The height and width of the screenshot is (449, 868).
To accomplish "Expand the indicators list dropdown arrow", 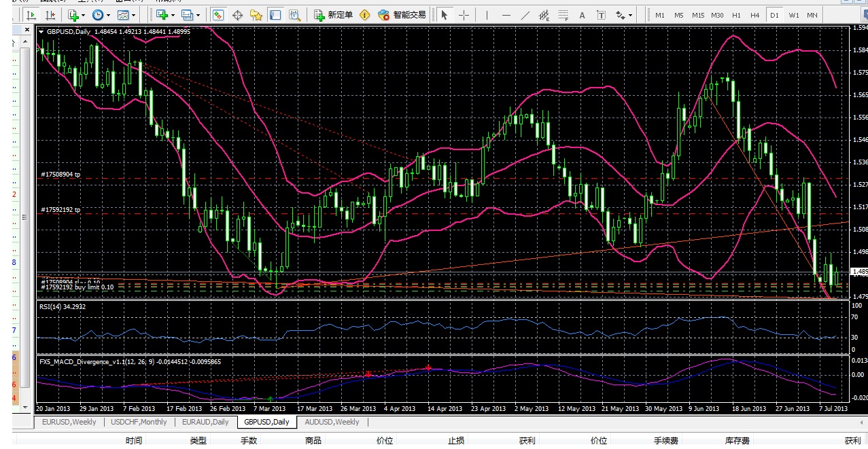I will point(83,15).
